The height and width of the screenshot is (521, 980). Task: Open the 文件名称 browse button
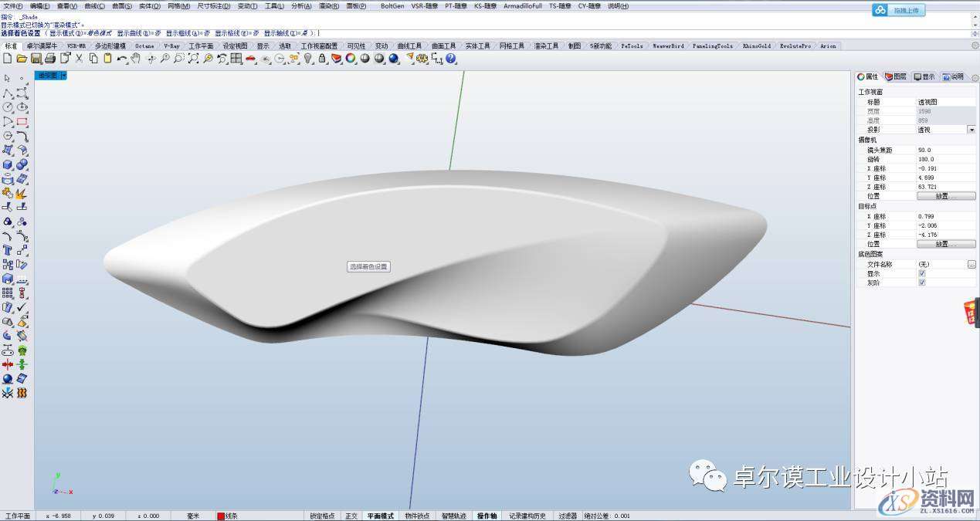point(971,264)
